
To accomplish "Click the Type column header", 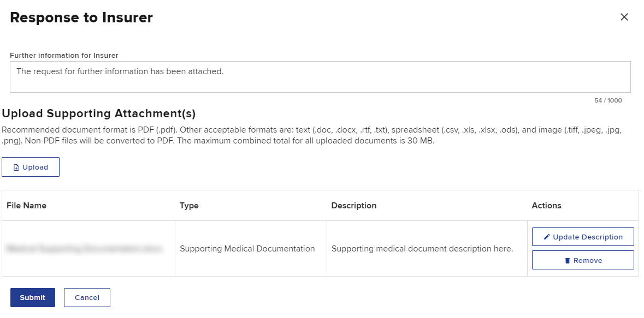I will tap(189, 205).
